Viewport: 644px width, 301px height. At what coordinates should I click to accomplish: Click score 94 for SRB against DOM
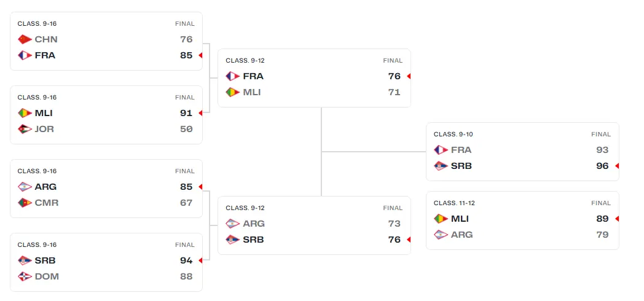(186, 260)
